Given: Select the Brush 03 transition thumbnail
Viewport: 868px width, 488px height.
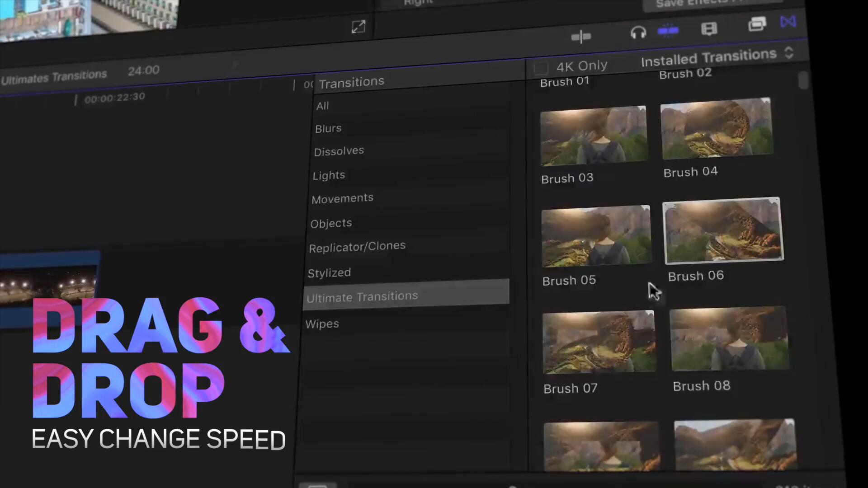Looking at the screenshot, I should tap(594, 136).
